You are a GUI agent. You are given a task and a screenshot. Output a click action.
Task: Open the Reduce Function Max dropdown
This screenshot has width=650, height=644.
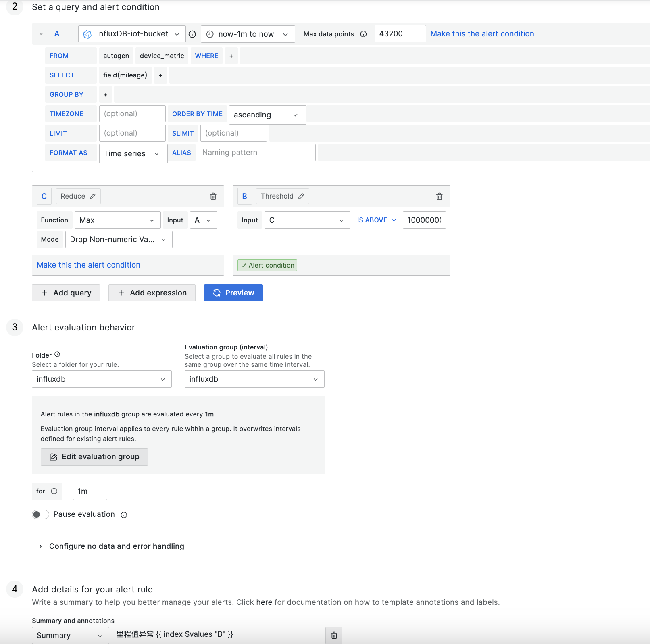click(x=118, y=220)
